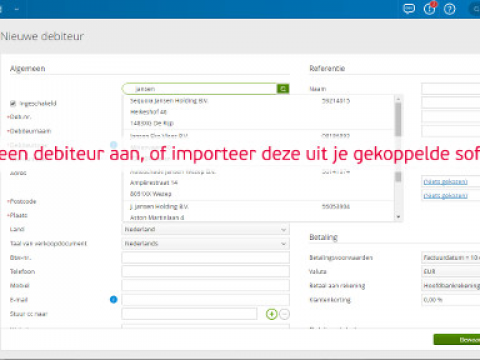
Task: Click the green search button beside 'jansen'
Action: coord(283,89)
